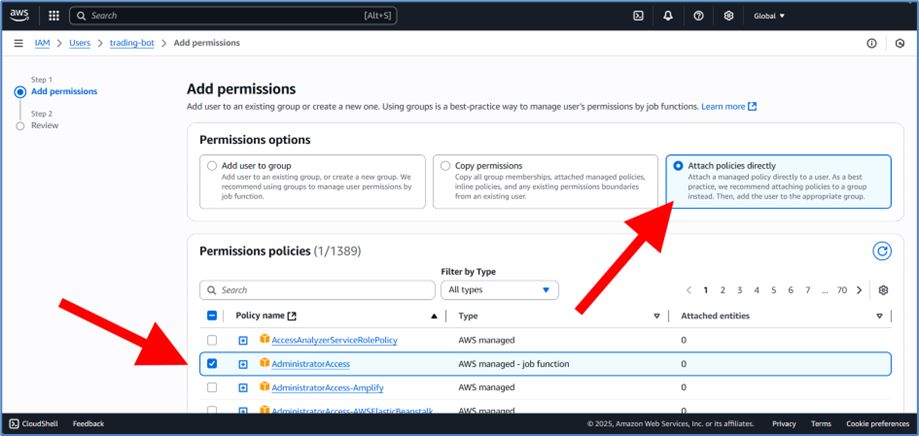Viewport: 919px width, 436px height.
Task: Select the Copy permissions option
Action: [x=445, y=166]
